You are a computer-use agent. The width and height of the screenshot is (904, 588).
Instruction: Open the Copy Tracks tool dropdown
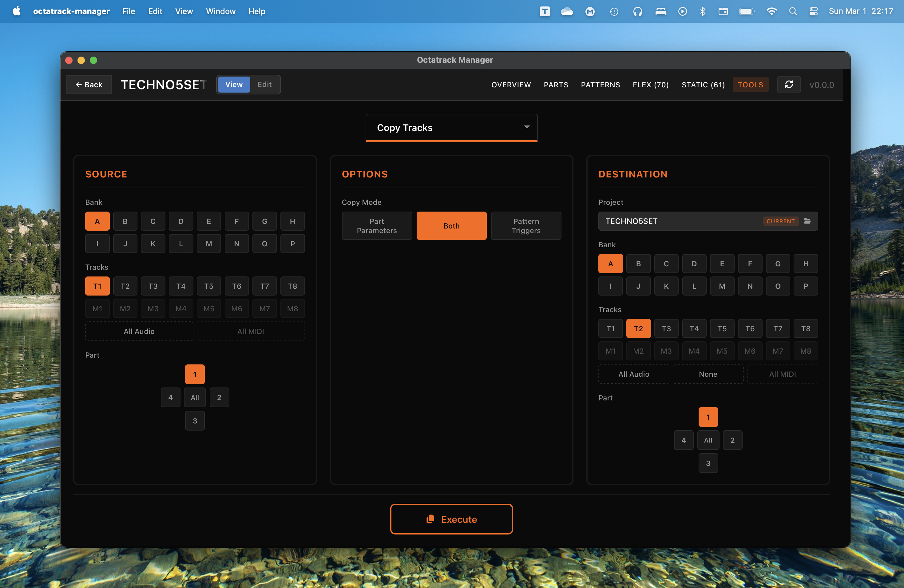tap(451, 128)
